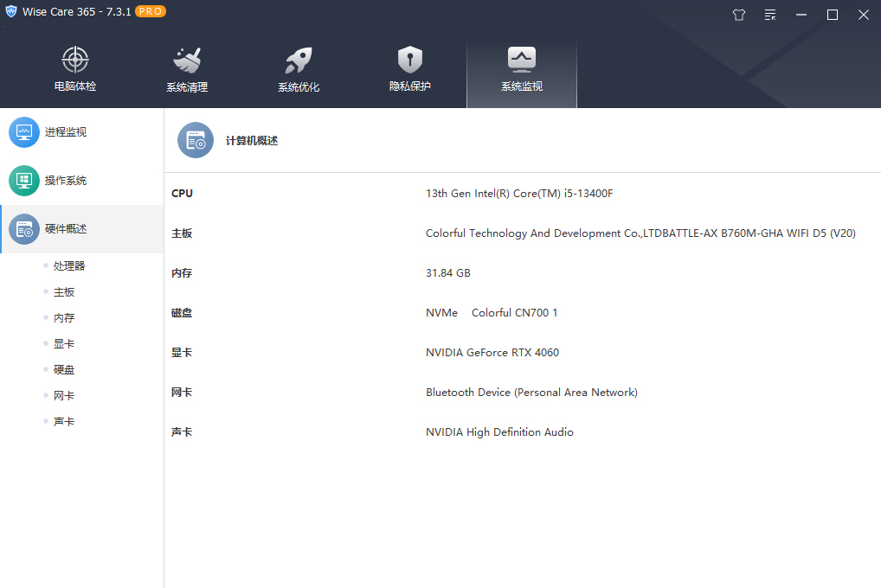881x588 pixels.
Task: Open 进程监视 sidebar label
Action: [66, 132]
